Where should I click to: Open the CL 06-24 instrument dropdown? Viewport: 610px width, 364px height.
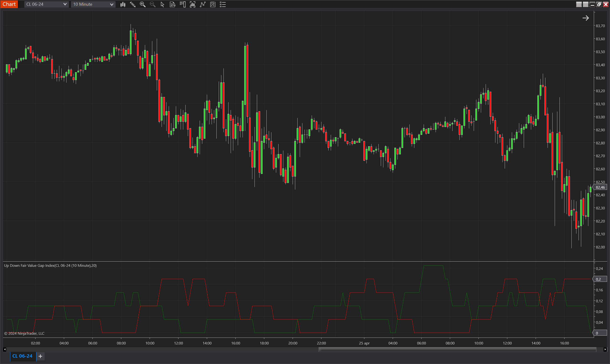click(46, 4)
